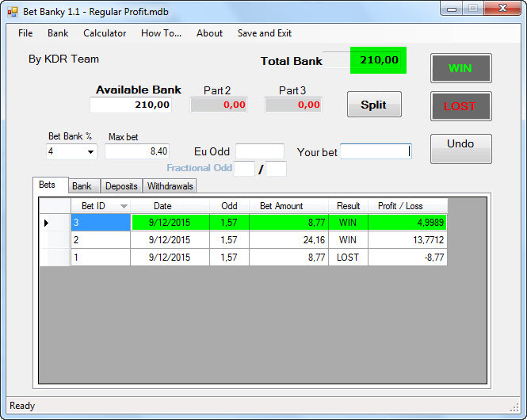Click the 24,16 bet amount cell
Image resolution: width=527 pixels, height=420 pixels.
(288, 240)
